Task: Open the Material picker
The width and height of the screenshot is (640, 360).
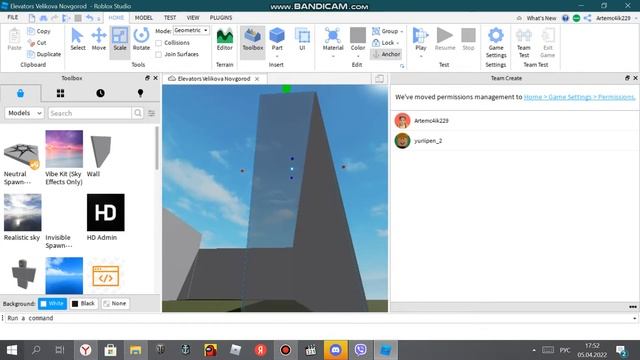Action: (333, 40)
